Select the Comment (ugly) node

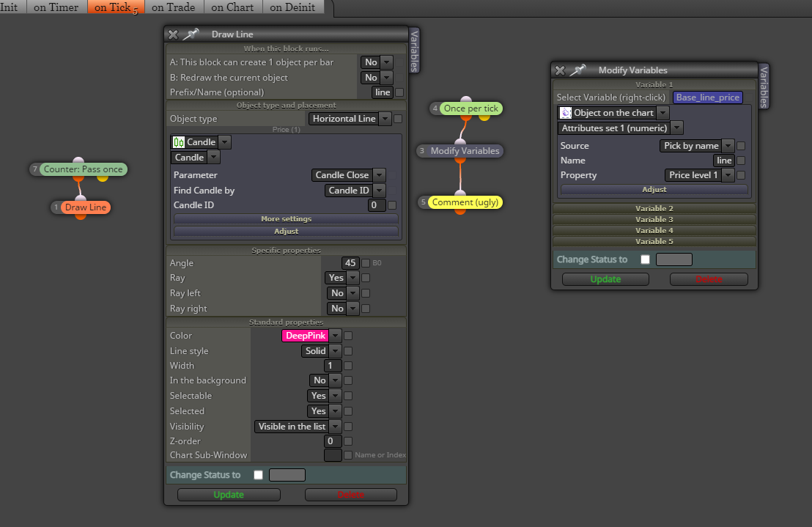(x=465, y=202)
